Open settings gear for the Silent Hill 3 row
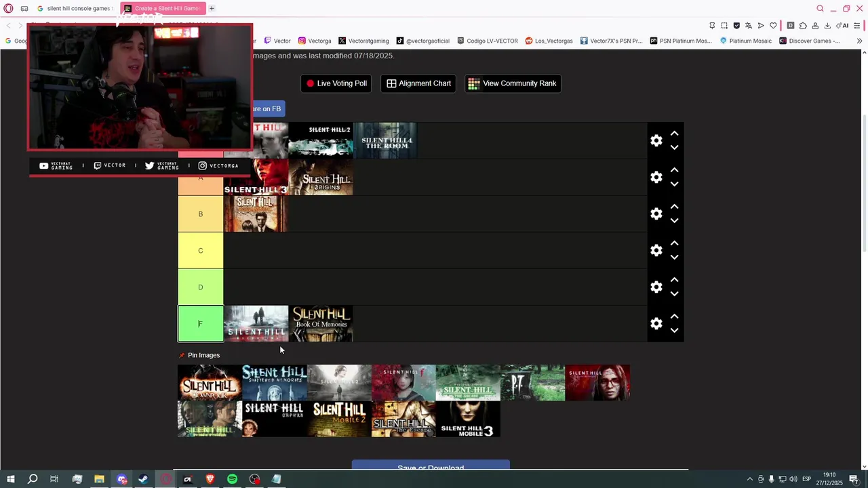Viewport: 868px width, 488px height. [656, 177]
